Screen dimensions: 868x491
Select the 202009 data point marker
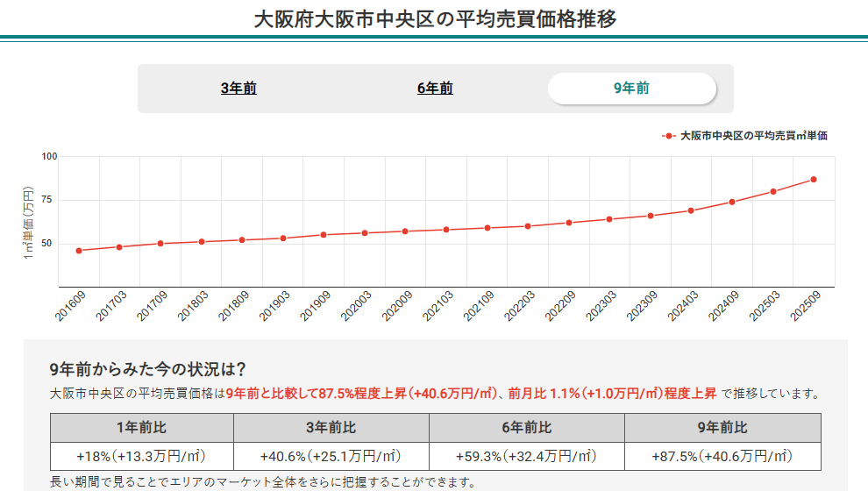pos(405,231)
